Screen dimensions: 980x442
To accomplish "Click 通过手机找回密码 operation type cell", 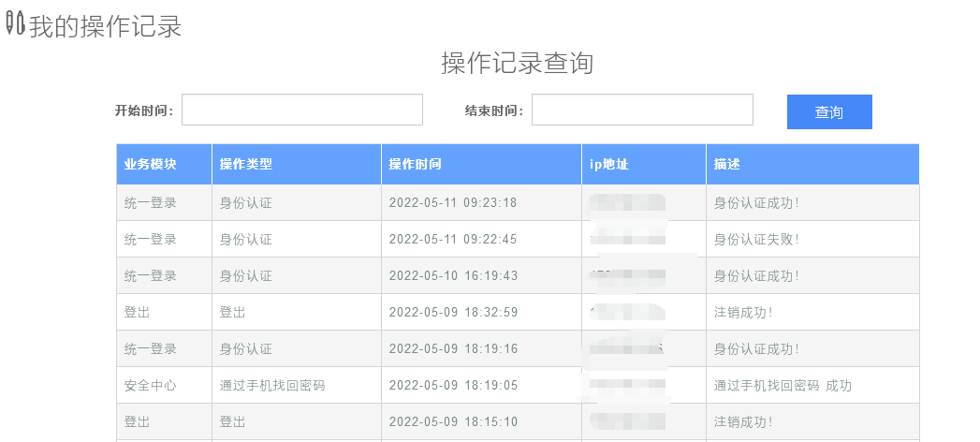I will pyautogui.click(x=272, y=386).
